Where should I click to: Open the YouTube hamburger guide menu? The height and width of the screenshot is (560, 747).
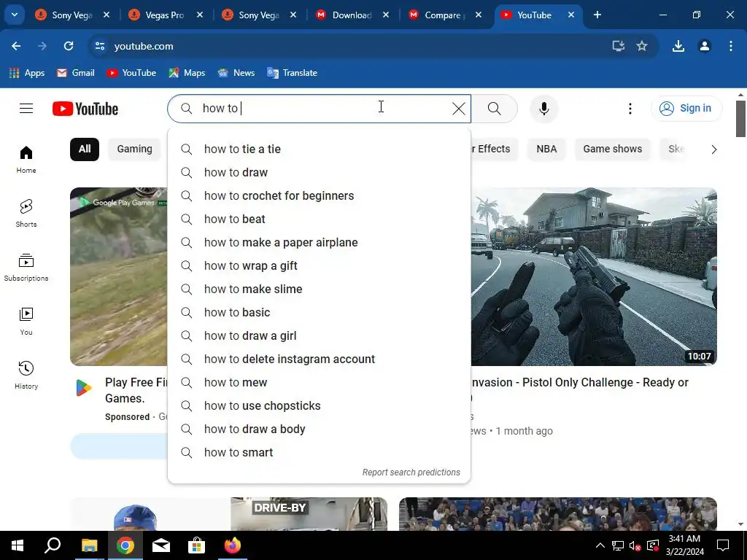pos(26,109)
